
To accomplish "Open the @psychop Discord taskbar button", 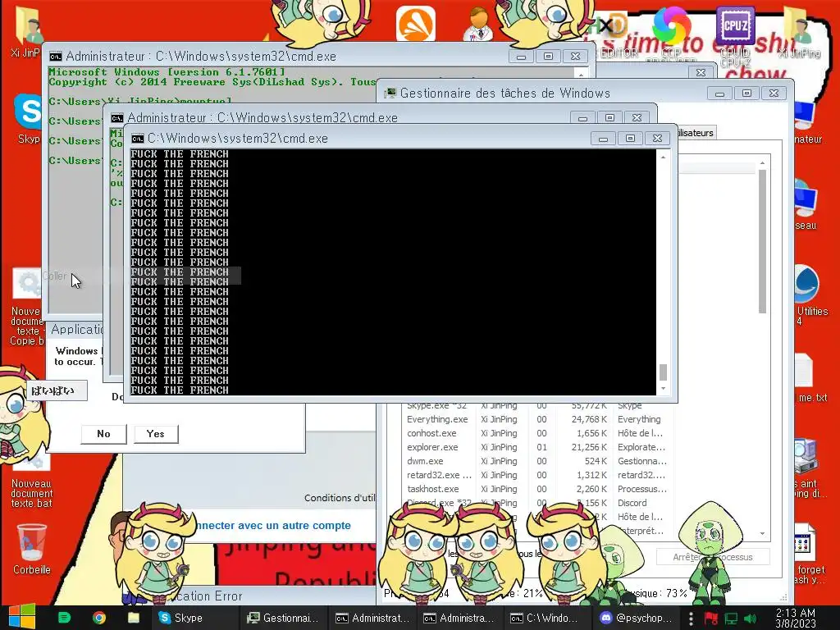I will click(636, 618).
